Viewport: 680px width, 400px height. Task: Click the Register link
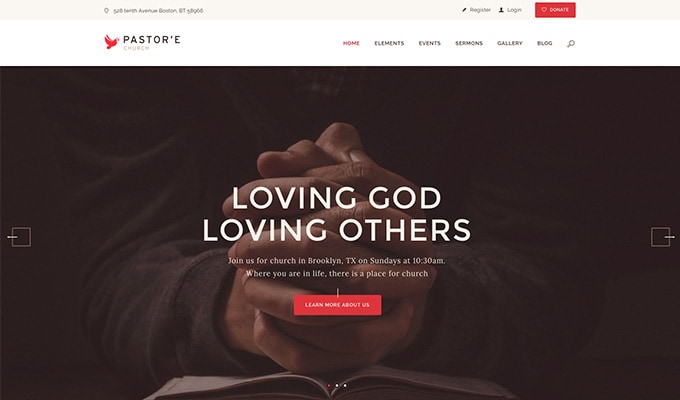(x=480, y=10)
